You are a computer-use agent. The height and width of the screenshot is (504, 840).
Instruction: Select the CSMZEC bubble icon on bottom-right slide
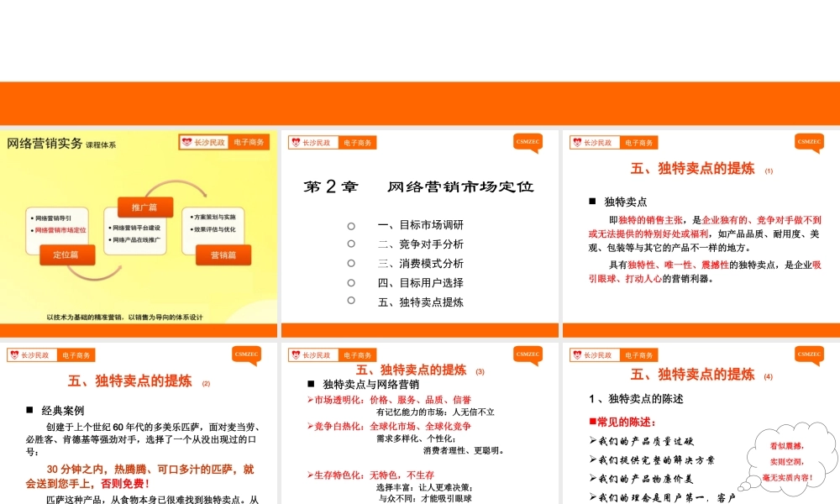point(808,354)
